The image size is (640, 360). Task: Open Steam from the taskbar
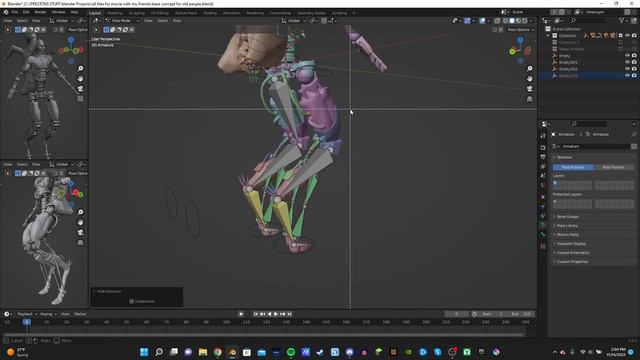(x=320, y=352)
